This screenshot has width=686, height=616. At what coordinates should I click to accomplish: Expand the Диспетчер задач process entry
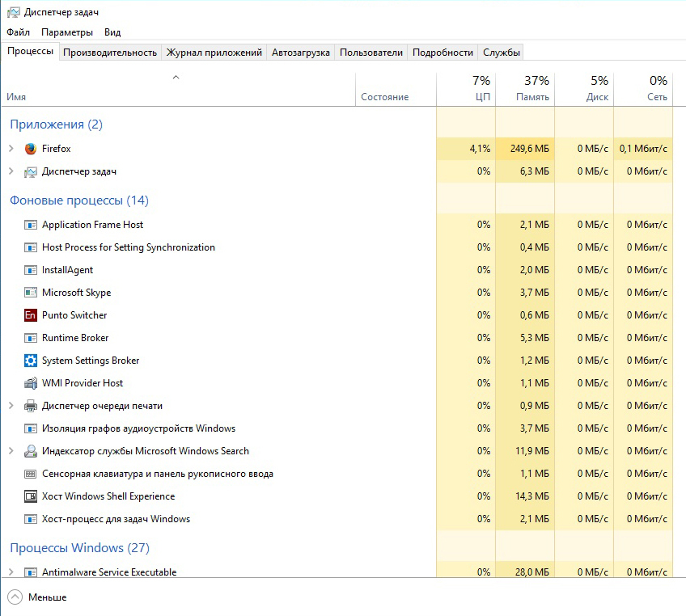point(11,171)
